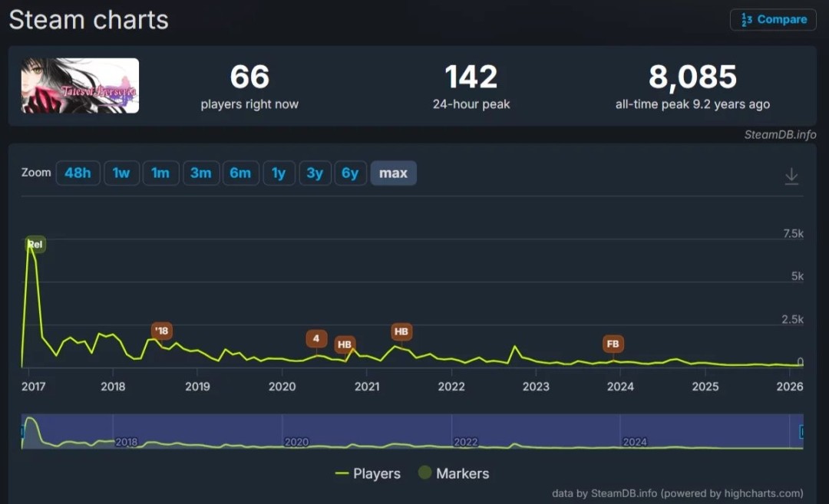Click the Tales of Berseria header capsule image
This screenshot has width=829, height=504.
pos(79,86)
